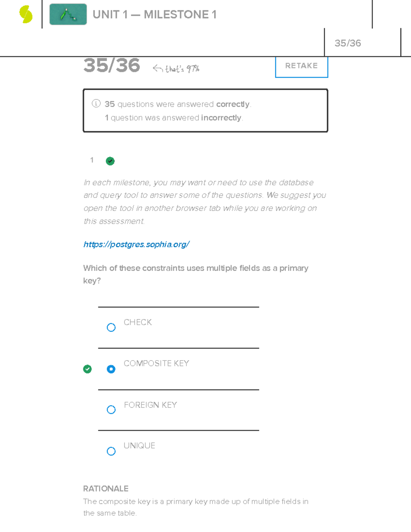The height and width of the screenshot is (532, 411).
Task: Select the UNIQUE radio option
Action: 111,451
